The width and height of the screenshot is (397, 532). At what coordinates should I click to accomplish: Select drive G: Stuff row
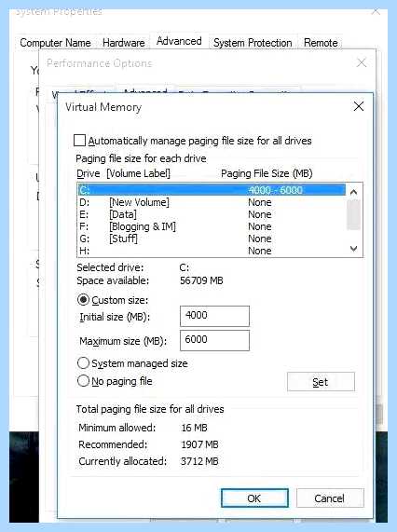coord(212,239)
